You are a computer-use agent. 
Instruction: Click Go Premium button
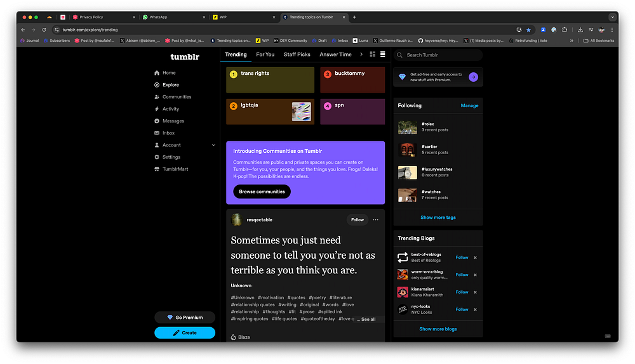(x=185, y=318)
